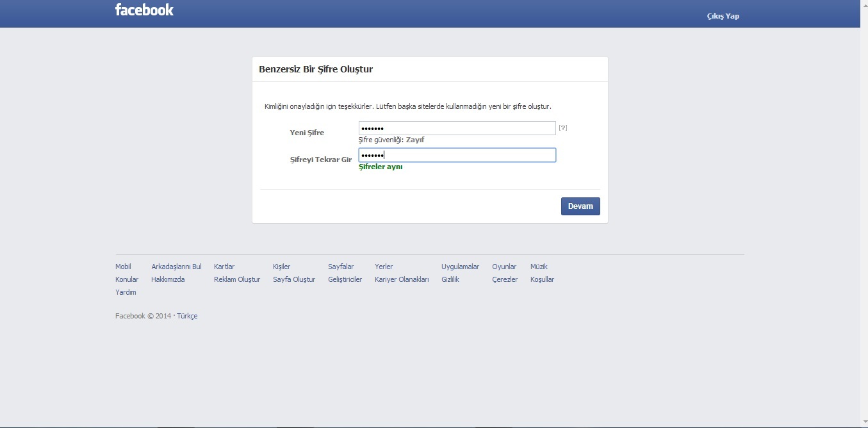Open the Gizlilik footer link
The image size is (868, 428).
[x=450, y=279]
